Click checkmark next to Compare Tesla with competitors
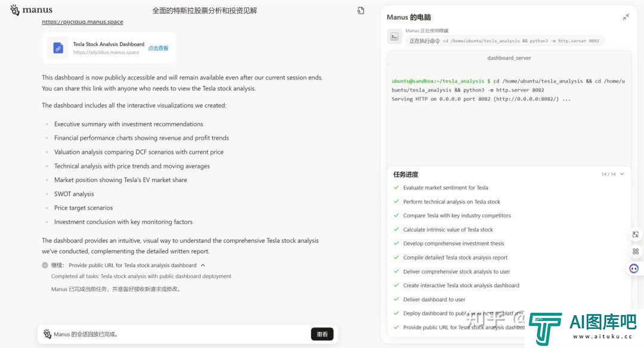This screenshot has height=348, width=644. click(397, 215)
